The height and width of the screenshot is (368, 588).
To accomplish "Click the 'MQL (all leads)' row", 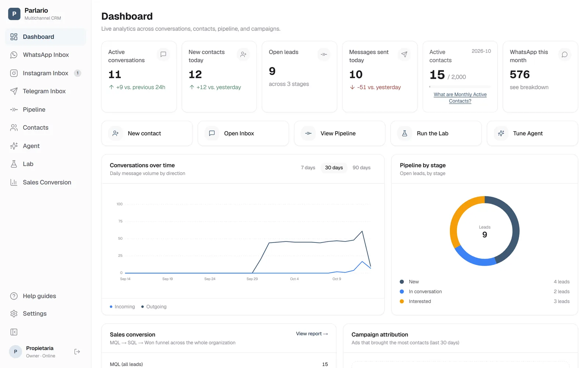I will [x=219, y=364].
